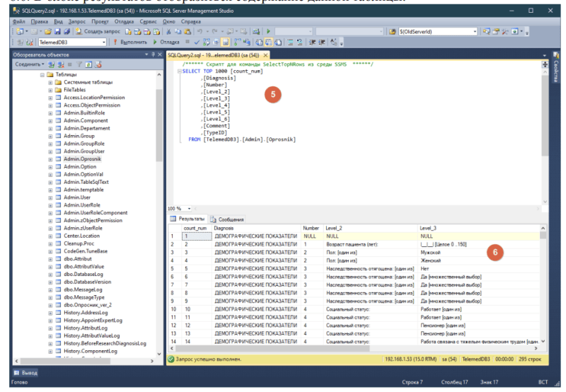Select the Admin.User table icon
The image size is (566, 392).
click(x=58, y=197)
